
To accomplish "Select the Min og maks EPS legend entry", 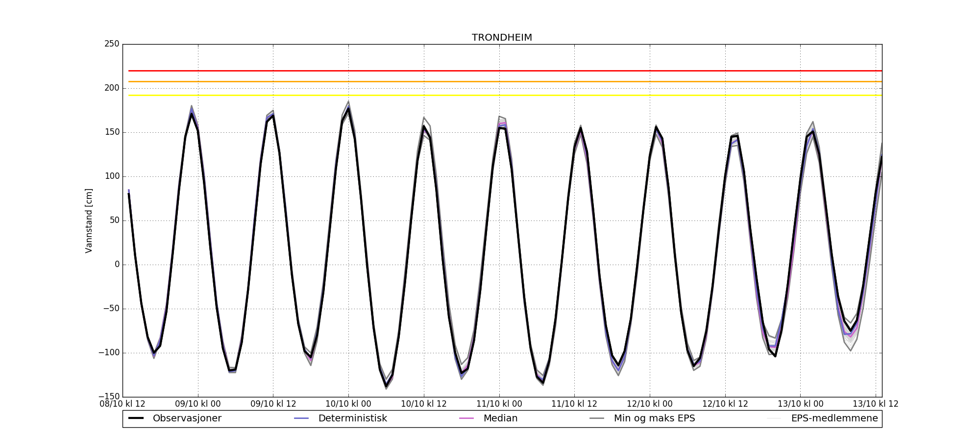I will click(x=642, y=418).
